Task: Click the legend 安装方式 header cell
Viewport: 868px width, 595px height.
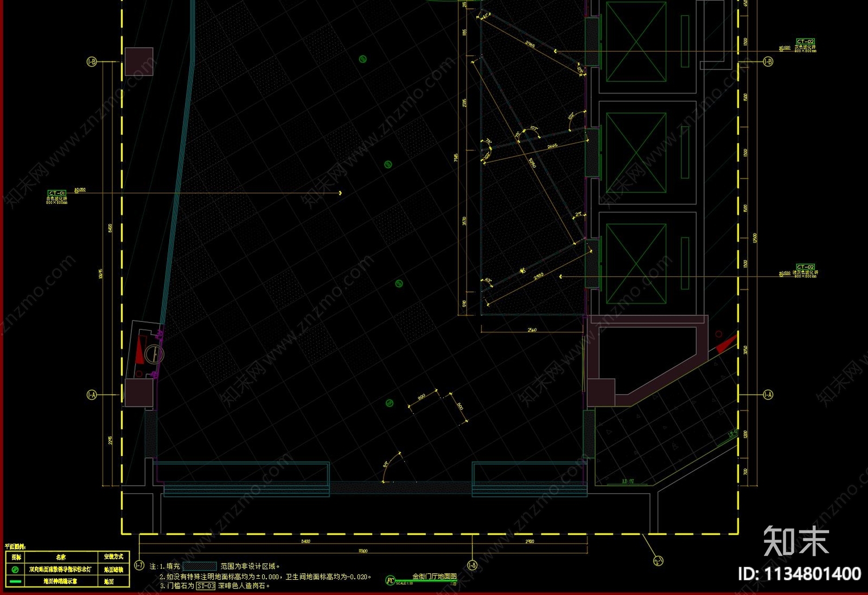Action: pyautogui.click(x=114, y=557)
